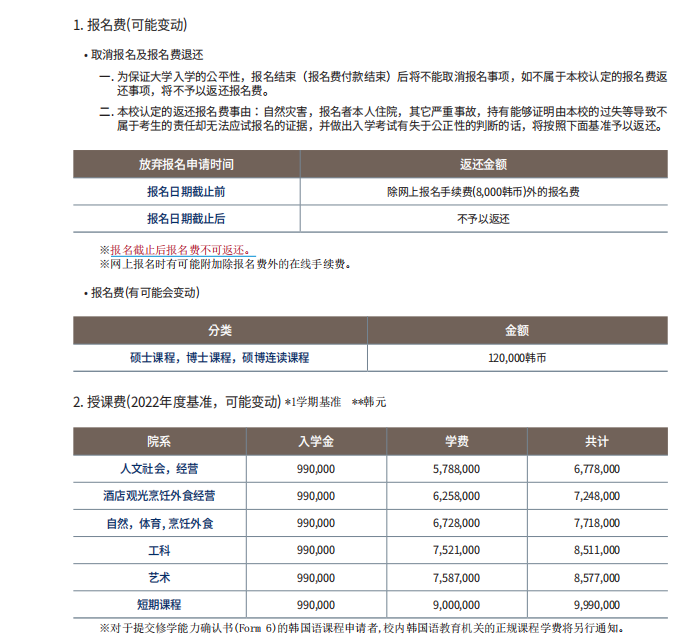Click the row label "艺术"
687x639 pixels.
tap(159, 578)
